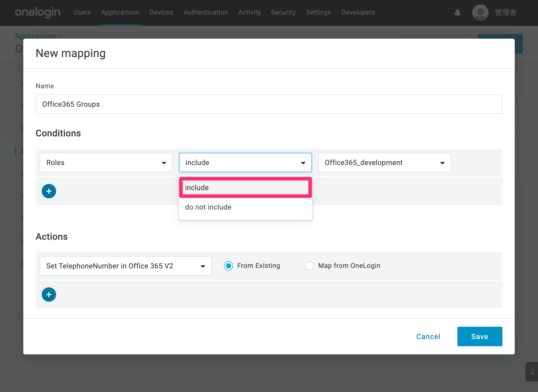Click the 管理者 account name

pyautogui.click(x=506, y=12)
